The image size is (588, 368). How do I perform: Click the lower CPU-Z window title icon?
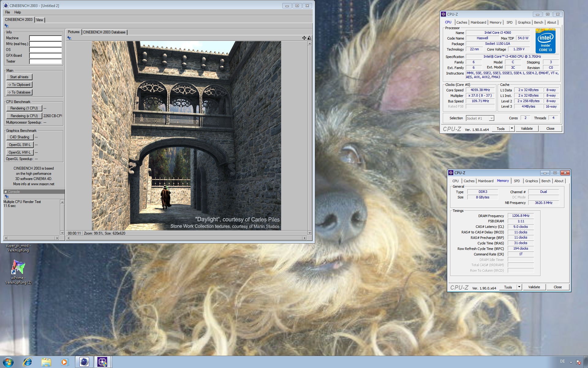451,173
